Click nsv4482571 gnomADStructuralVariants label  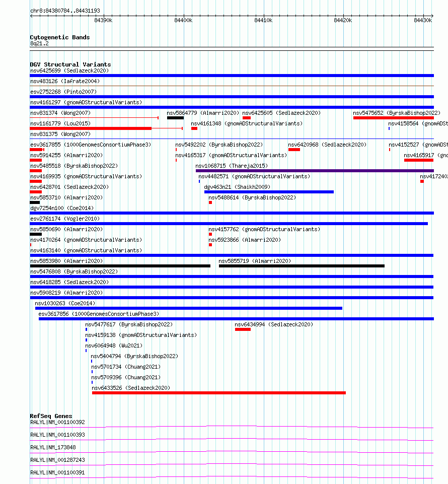coord(254,176)
